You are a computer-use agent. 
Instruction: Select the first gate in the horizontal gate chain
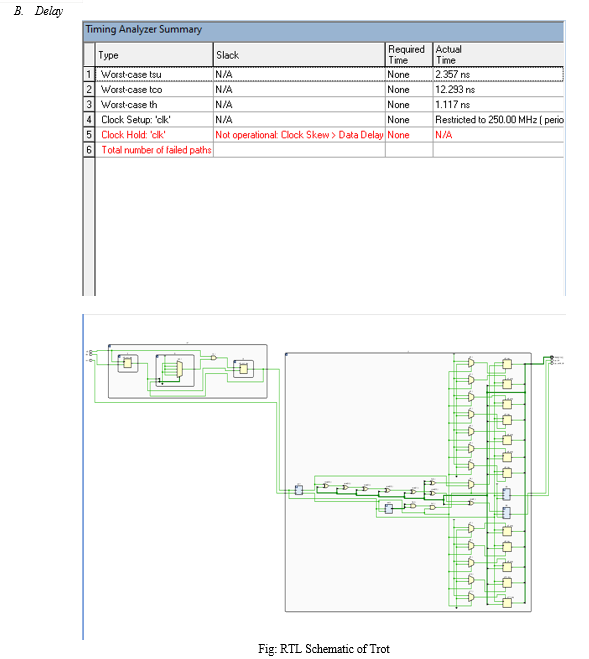[x=326, y=485]
